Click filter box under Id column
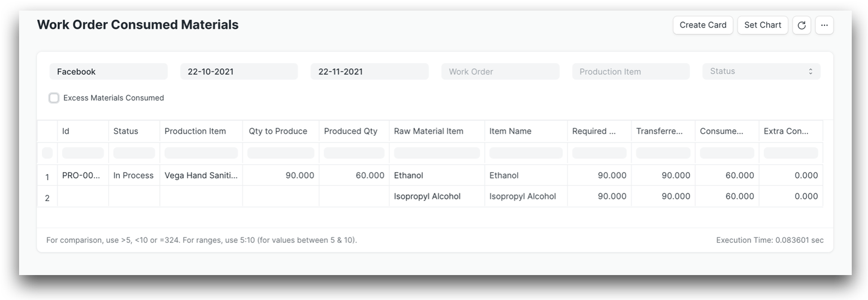The width and height of the screenshot is (868, 300). pyautogui.click(x=83, y=153)
